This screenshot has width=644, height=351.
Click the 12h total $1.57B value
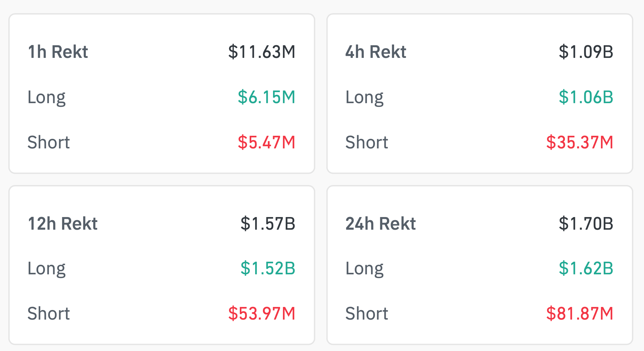tap(268, 224)
